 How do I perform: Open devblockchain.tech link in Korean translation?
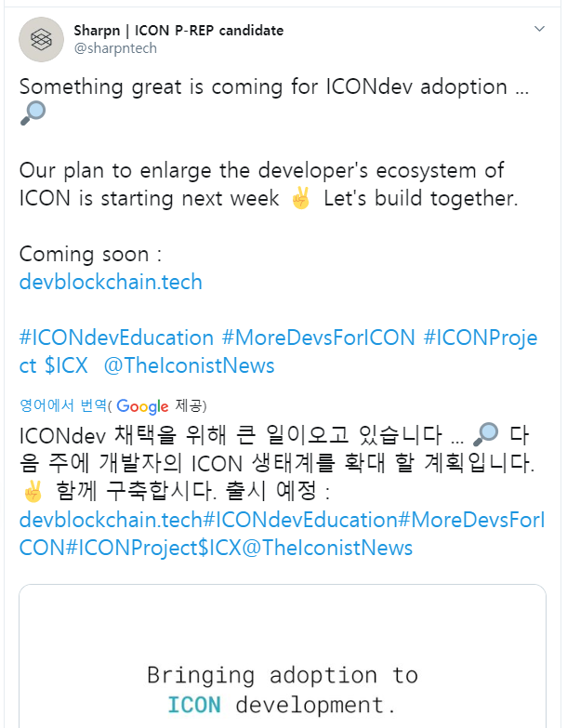(x=111, y=520)
